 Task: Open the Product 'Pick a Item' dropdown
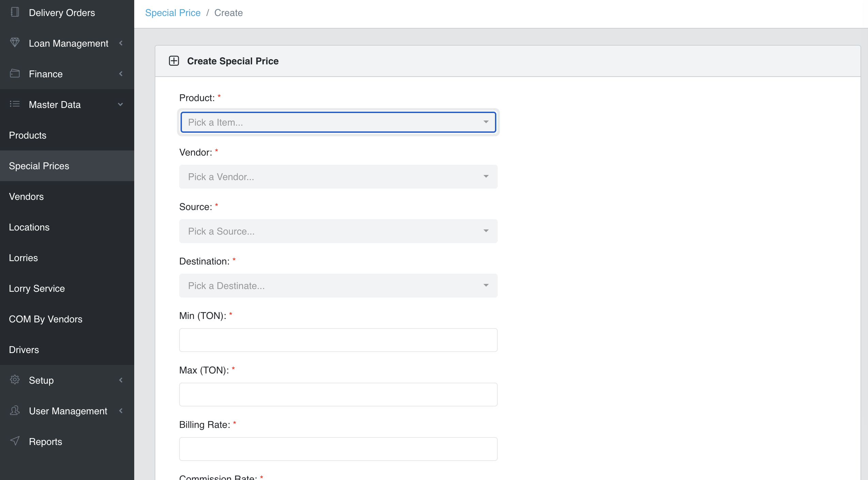(338, 122)
